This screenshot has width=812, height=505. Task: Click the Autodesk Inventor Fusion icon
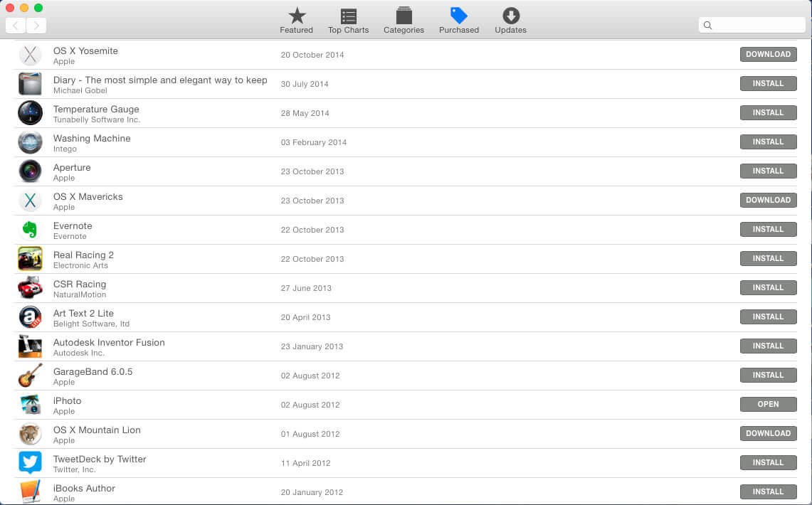30,346
